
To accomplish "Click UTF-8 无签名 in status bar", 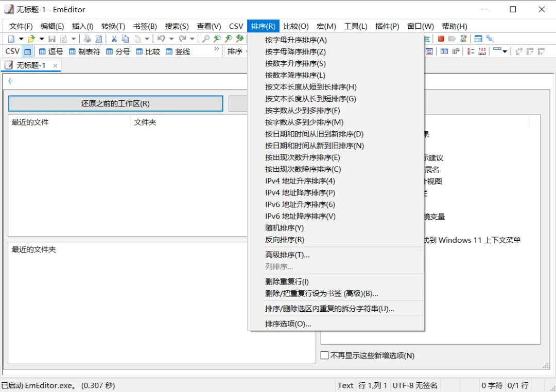I will click(x=415, y=385).
